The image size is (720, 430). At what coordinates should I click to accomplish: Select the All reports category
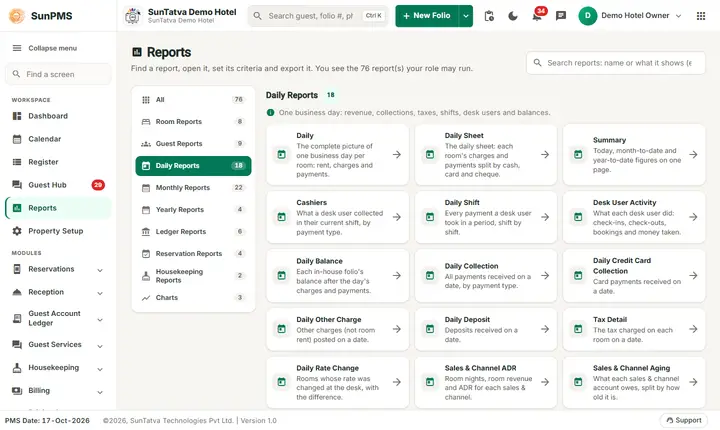pyautogui.click(x=193, y=100)
